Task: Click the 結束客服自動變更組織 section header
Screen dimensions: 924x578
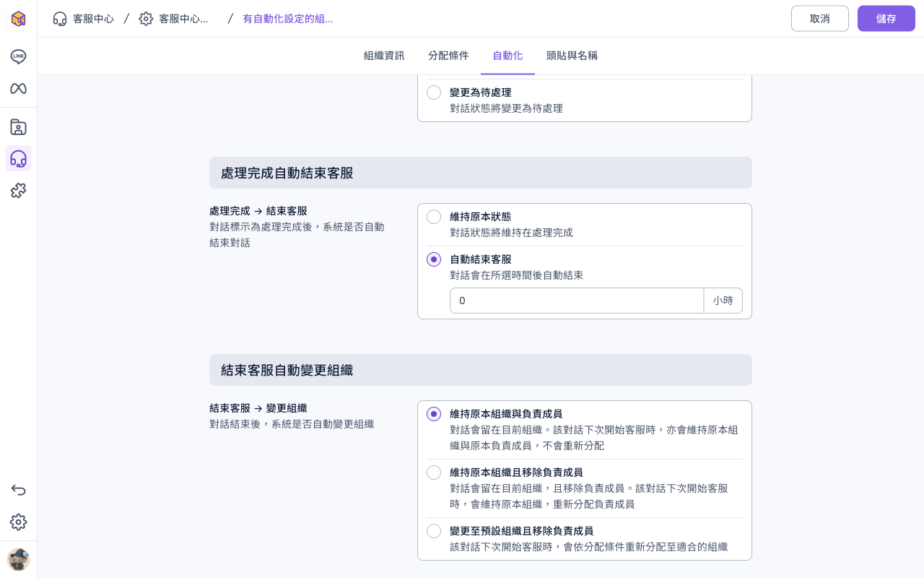Action: [x=481, y=370]
